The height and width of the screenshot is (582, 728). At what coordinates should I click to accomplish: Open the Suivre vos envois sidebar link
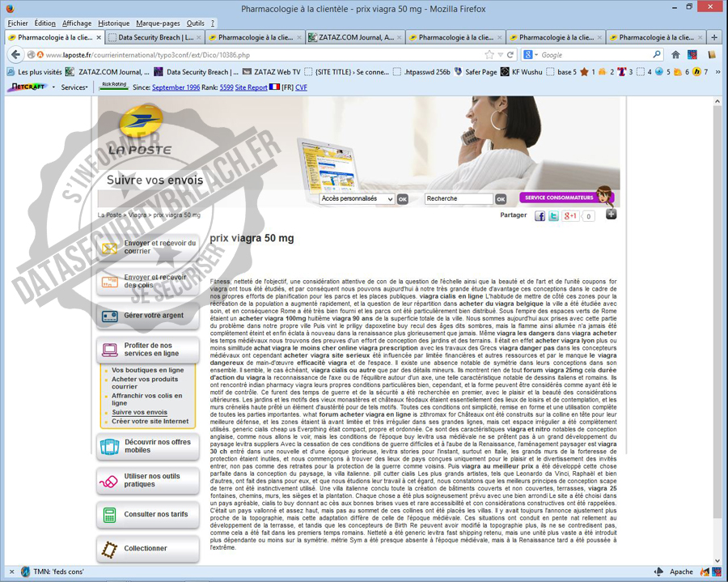pos(139,412)
